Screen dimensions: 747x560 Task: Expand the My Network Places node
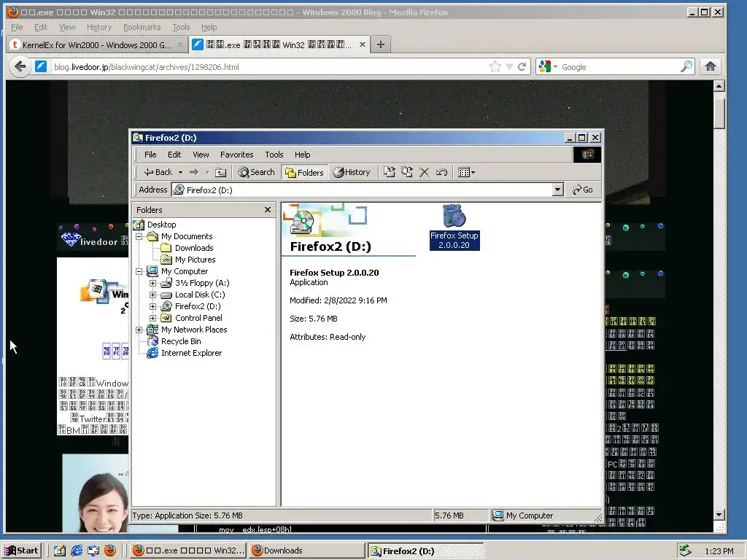point(139,330)
